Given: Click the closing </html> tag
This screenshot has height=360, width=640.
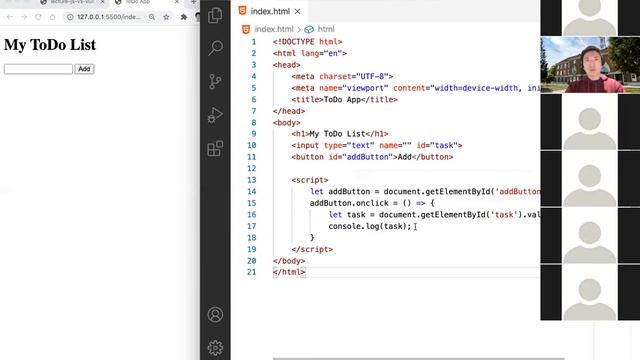Looking at the screenshot, I should 289,272.
